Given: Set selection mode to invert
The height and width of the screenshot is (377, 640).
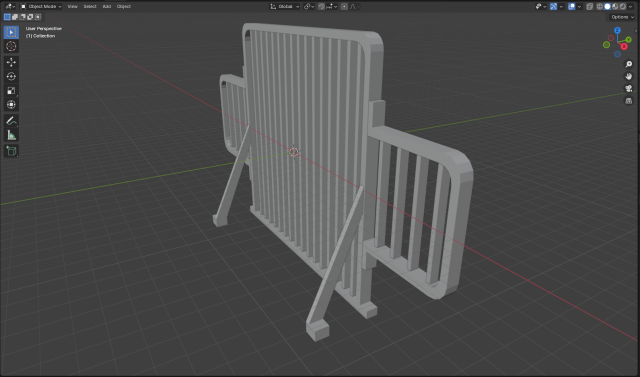Looking at the screenshot, I should (x=30, y=17).
